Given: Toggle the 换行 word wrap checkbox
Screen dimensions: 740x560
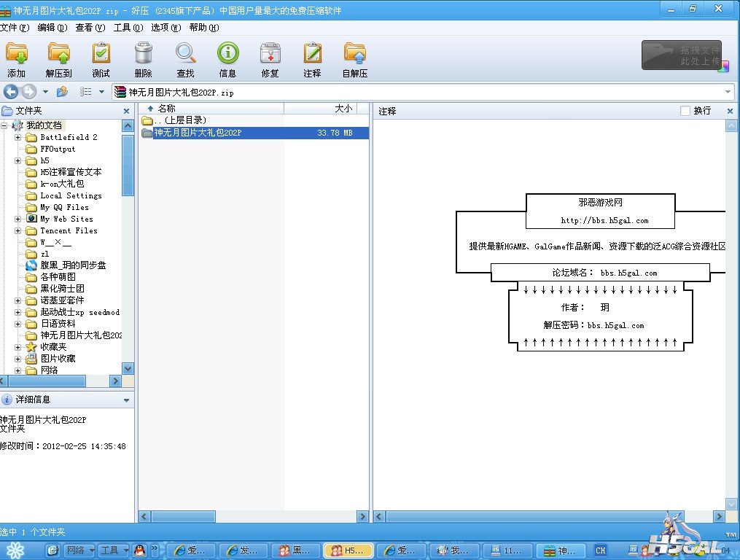Looking at the screenshot, I should point(685,111).
